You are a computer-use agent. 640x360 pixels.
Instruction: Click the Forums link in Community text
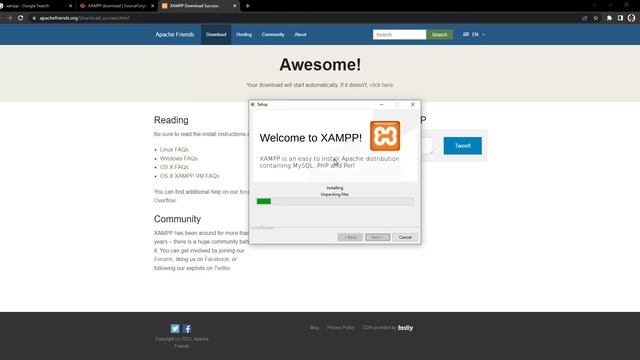(163, 259)
